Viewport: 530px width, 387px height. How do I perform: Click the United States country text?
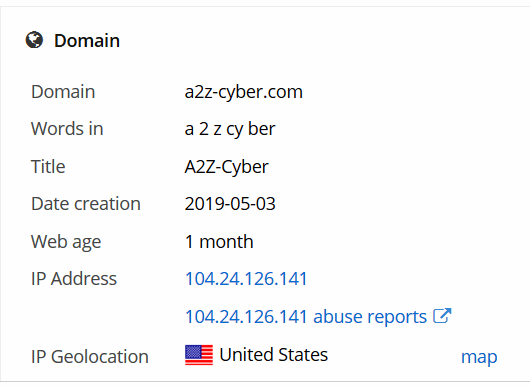pyautogui.click(x=273, y=355)
